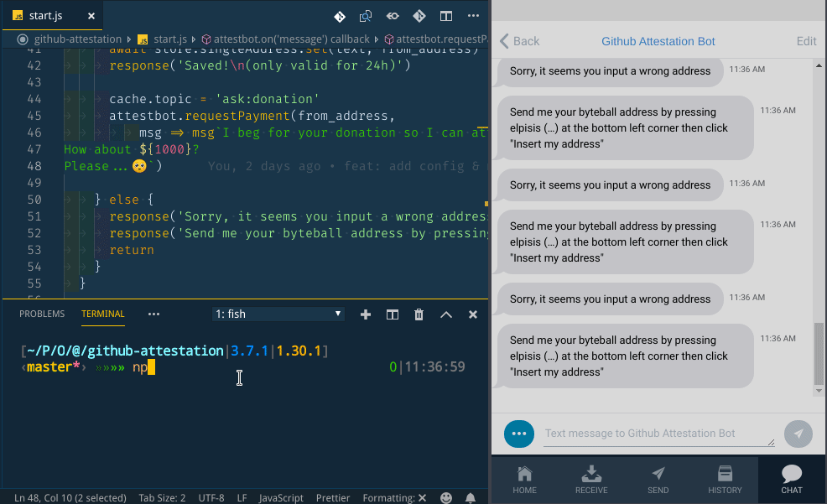Click Edit in chat header
The height and width of the screenshot is (504, 827).
click(x=806, y=41)
